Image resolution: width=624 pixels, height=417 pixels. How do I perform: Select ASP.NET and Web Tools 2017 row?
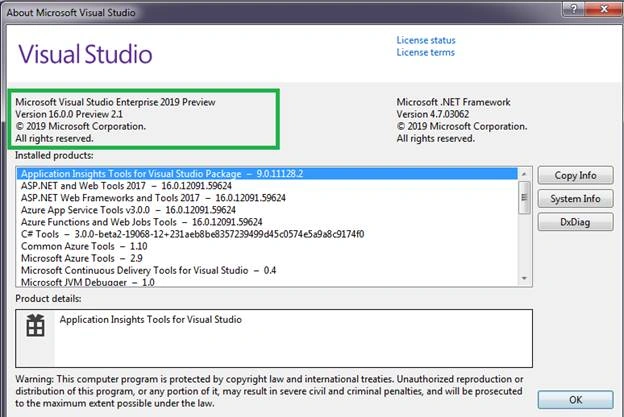(x=267, y=186)
